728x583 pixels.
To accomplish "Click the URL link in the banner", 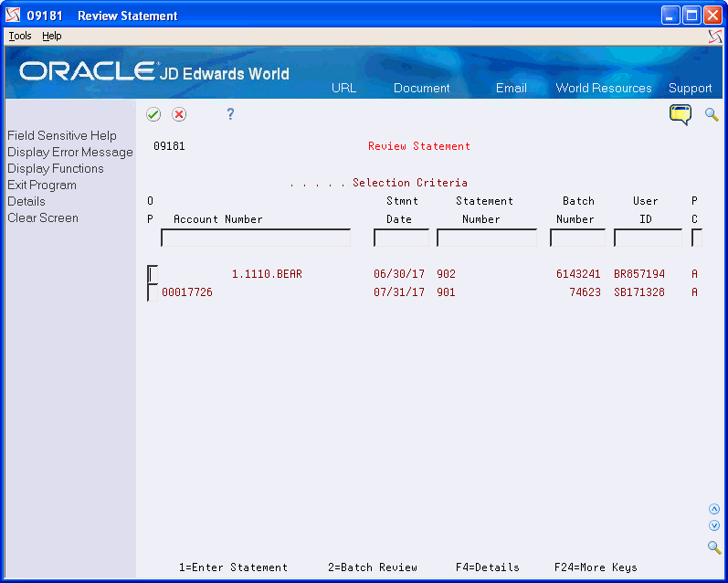I will (x=344, y=89).
